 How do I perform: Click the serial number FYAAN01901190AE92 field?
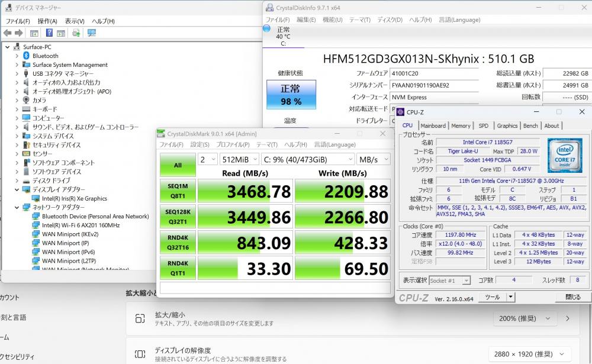click(434, 85)
